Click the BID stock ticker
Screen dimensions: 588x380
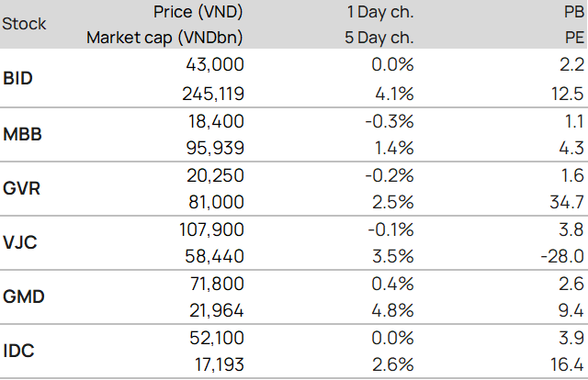coord(18,78)
